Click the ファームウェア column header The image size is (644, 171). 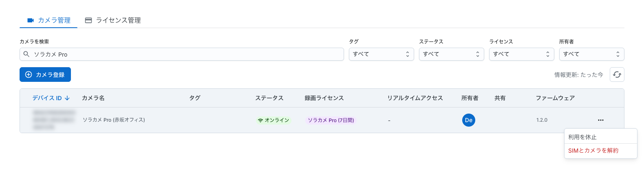[x=555, y=98]
